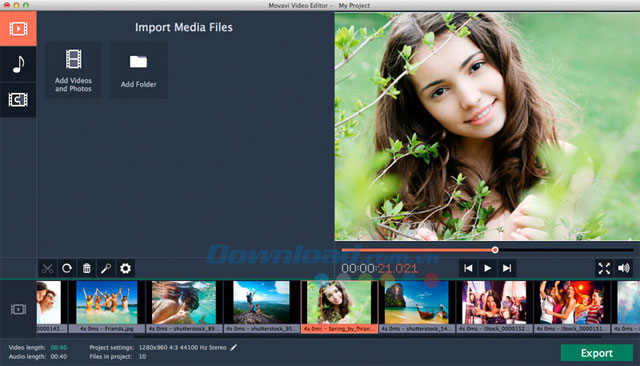Mute the preview volume speaker
The width and height of the screenshot is (640, 366).
point(624,268)
